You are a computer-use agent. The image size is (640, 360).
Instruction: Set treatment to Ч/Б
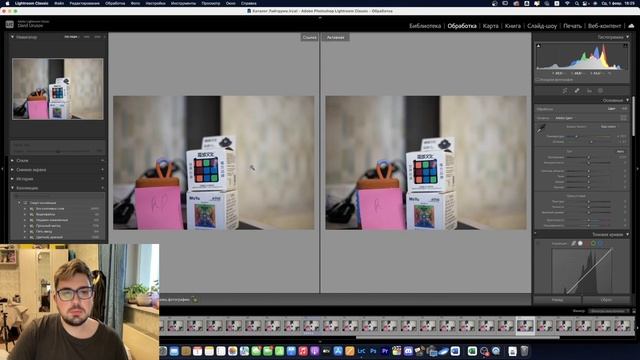pos(624,109)
